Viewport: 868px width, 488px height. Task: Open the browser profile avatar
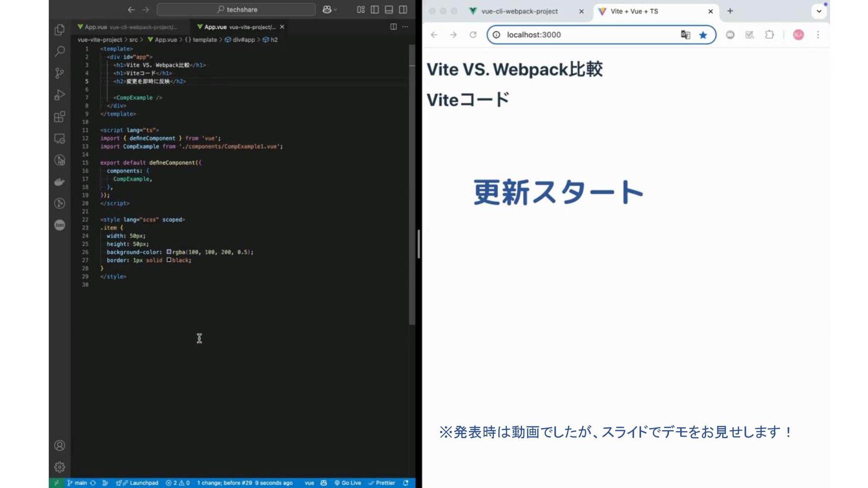(x=798, y=35)
